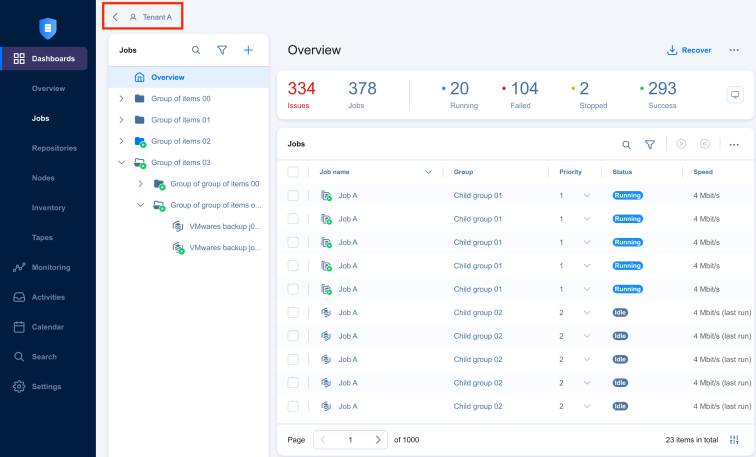Open the filter icon in Jobs tree panel
The width and height of the screenshot is (756, 457).
point(222,50)
